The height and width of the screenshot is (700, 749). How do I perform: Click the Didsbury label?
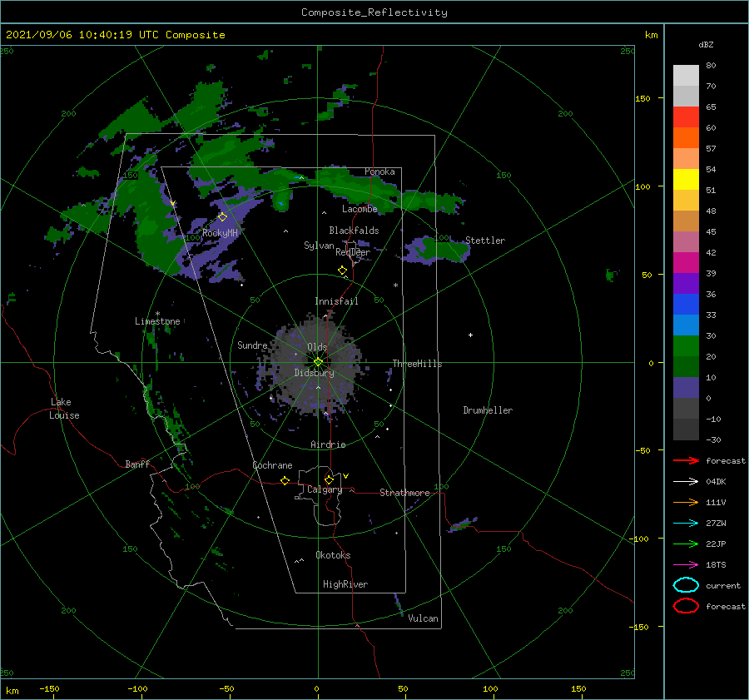tap(315, 373)
